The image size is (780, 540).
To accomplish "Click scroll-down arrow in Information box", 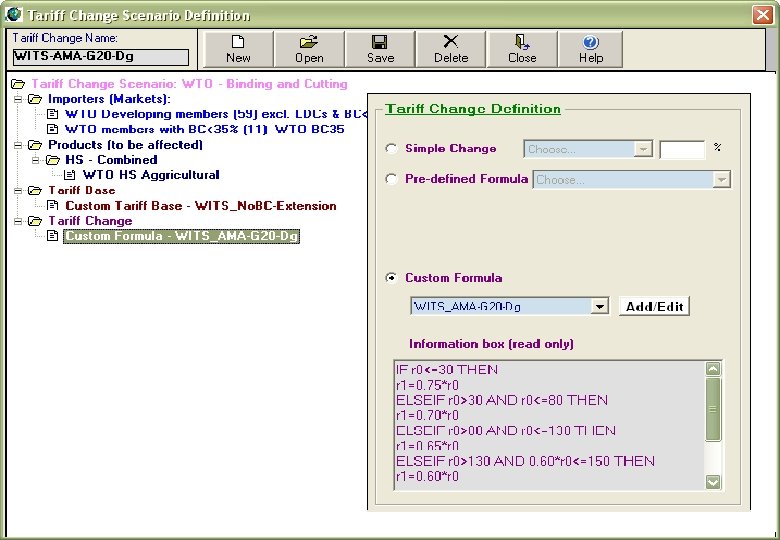I will point(713,482).
